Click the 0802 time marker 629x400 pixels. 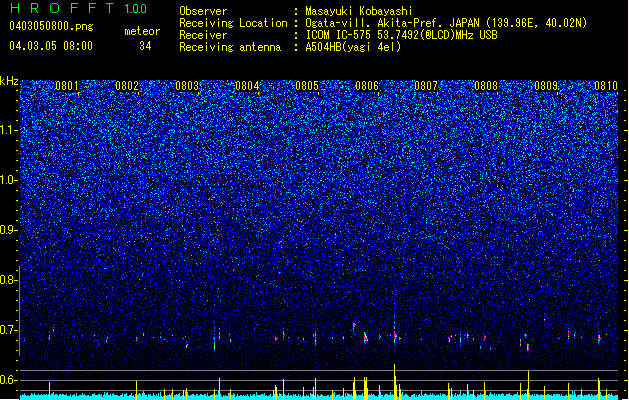(127, 86)
